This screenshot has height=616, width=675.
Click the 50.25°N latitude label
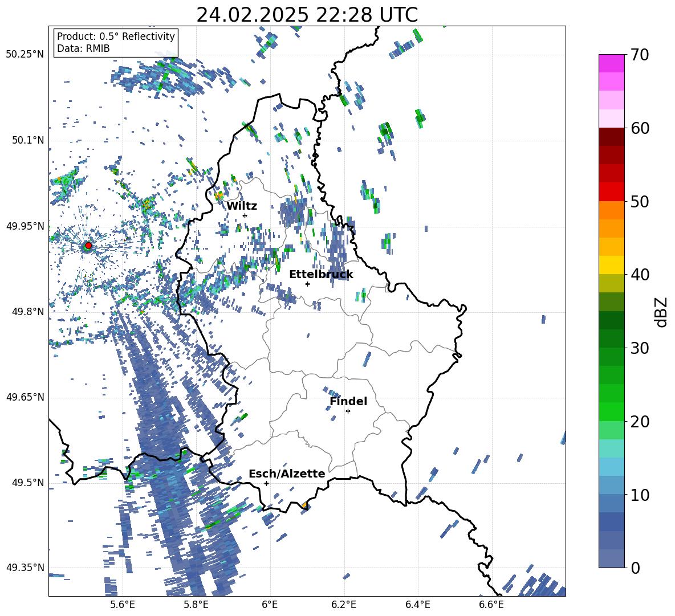pos(25,54)
